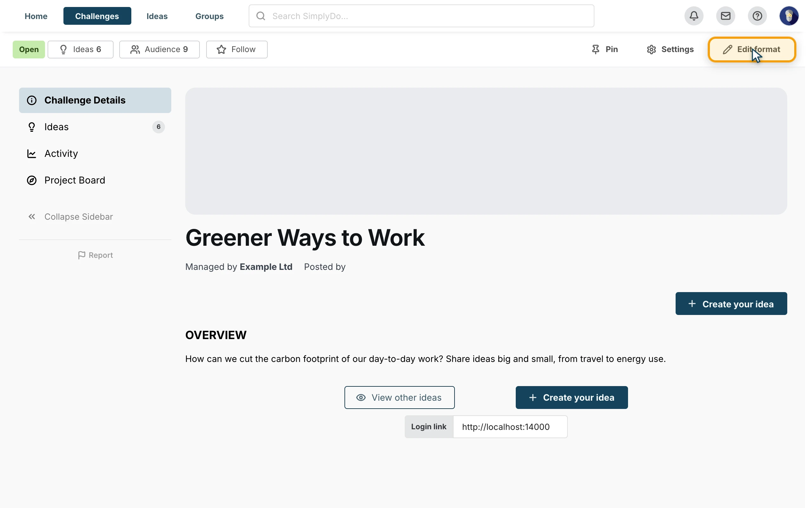
Task: Open the help question mark icon
Action: tap(757, 16)
